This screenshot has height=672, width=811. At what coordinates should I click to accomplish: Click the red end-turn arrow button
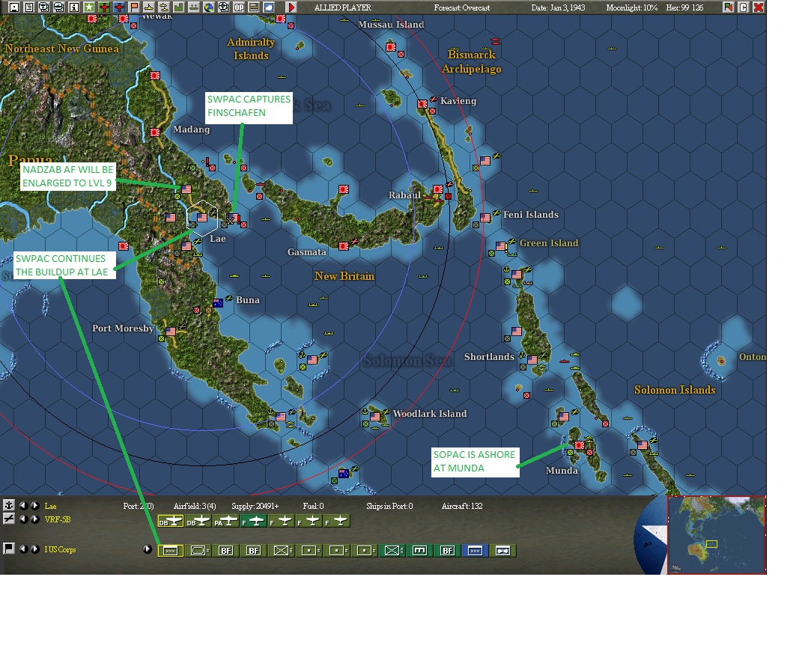click(291, 7)
